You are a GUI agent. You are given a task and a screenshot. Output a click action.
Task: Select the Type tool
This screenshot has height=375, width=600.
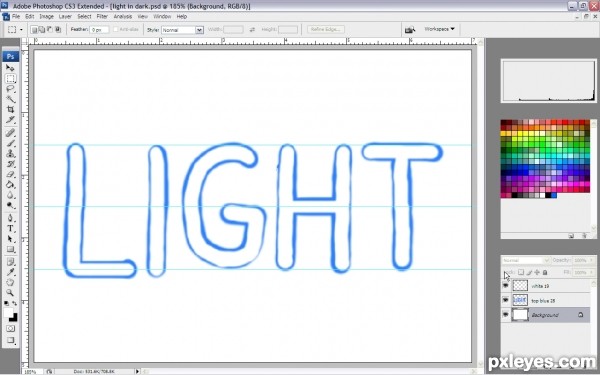coord(10,228)
